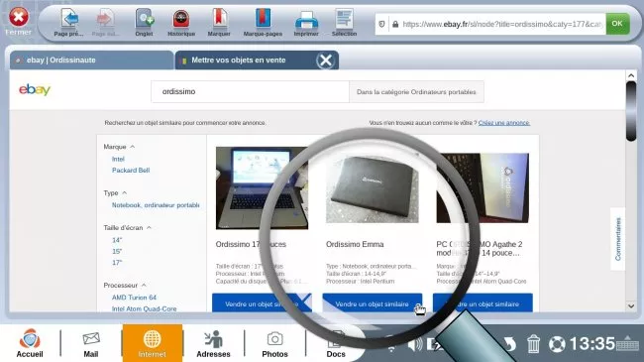Click the Créez une annonce link
The width and height of the screenshot is (644, 362).
click(x=504, y=123)
